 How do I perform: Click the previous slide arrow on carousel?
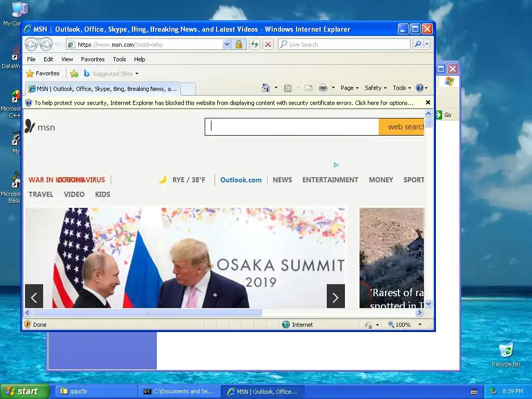[34, 296]
